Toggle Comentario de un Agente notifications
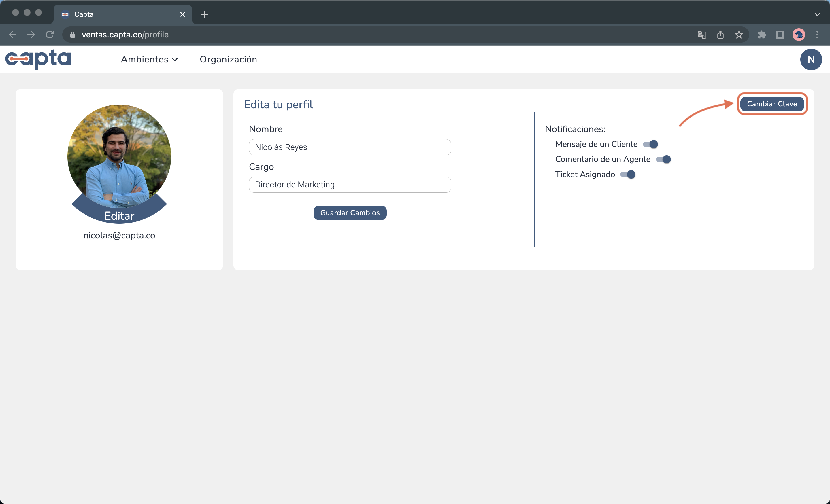This screenshot has height=504, width=830. coord(663,159)
